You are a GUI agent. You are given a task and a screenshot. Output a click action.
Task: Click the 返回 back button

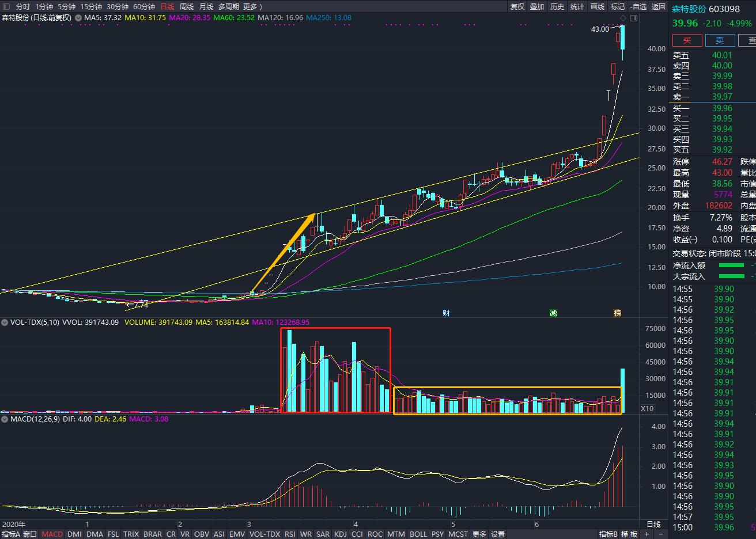point(658,6)
